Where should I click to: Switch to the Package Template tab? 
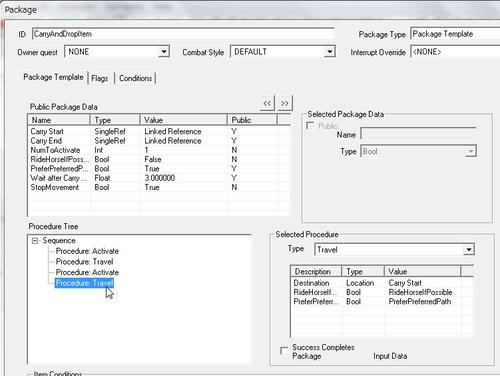pyautogui.click(x=53, y=77)
